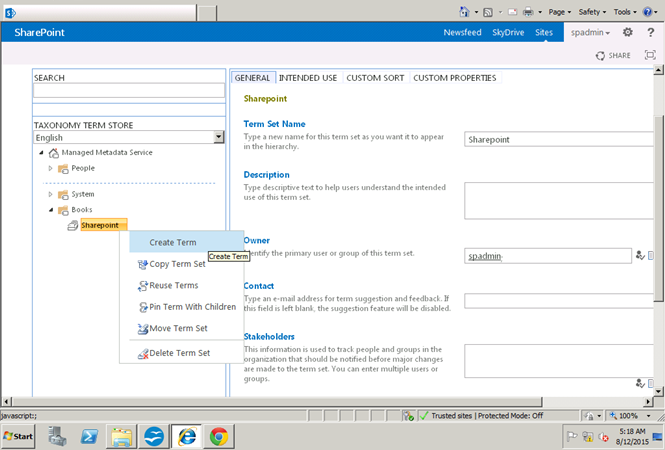Choose Move Term Set menu item
The width and height of the screenshot is (665, 450).
[186, 329]
